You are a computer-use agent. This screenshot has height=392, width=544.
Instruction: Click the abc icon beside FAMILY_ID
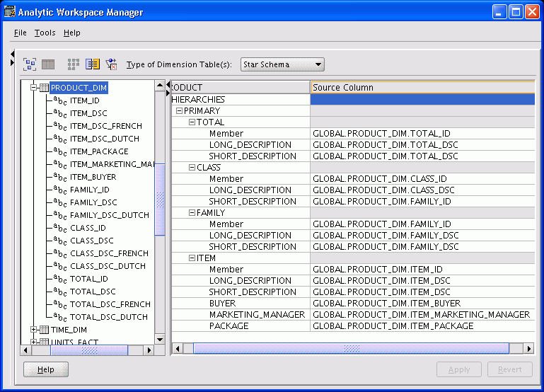tap(60, 190)
